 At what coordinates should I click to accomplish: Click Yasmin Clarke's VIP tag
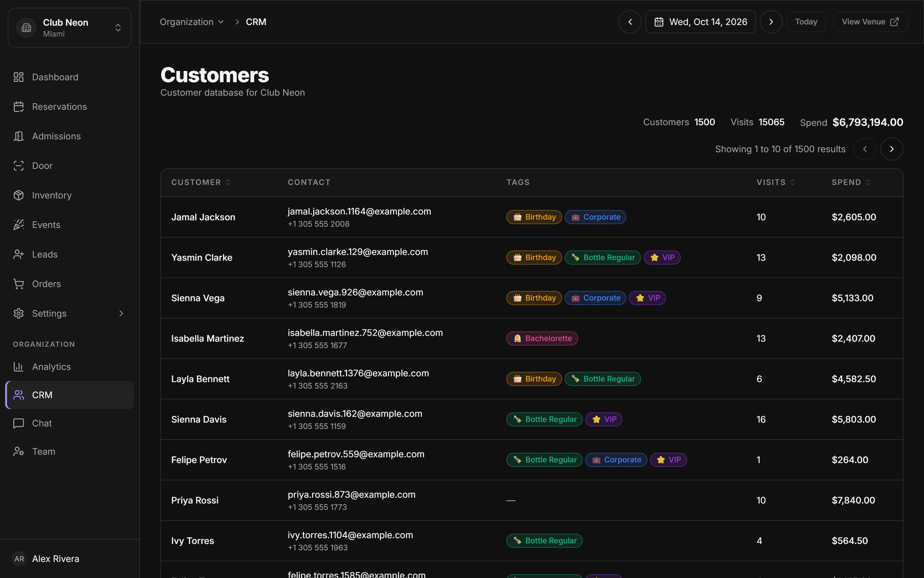(x=662, y=257)
